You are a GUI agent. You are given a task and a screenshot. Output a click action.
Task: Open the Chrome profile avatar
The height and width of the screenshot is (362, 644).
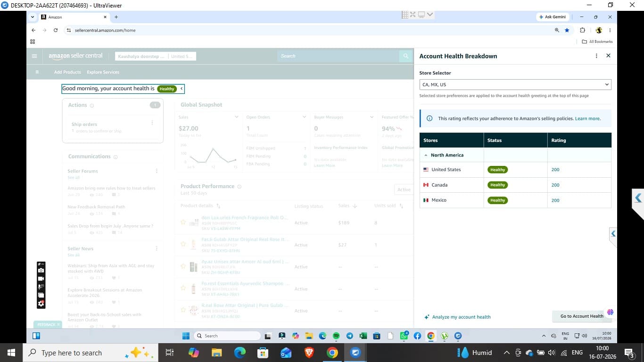click(599, 30)
